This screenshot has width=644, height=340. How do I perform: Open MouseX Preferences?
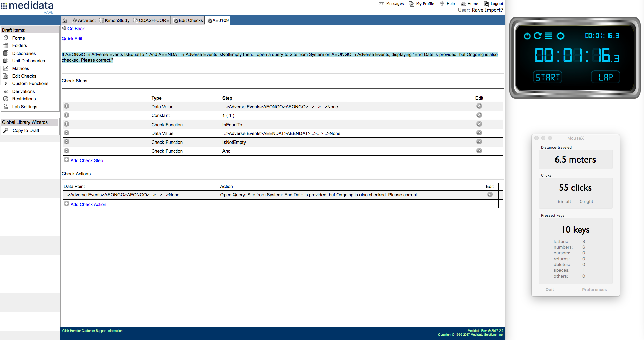pos(594,290)
